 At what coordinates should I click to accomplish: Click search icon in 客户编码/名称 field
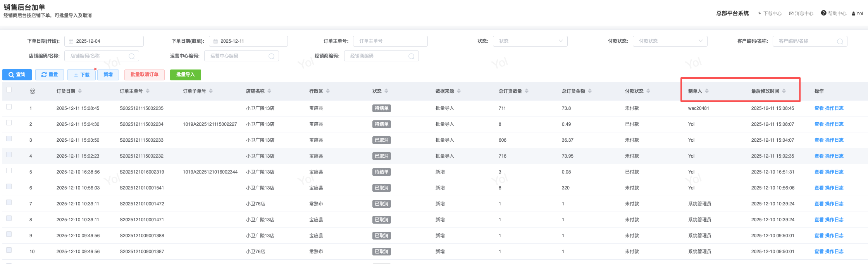pyautogui.click(x=840, y=42)
